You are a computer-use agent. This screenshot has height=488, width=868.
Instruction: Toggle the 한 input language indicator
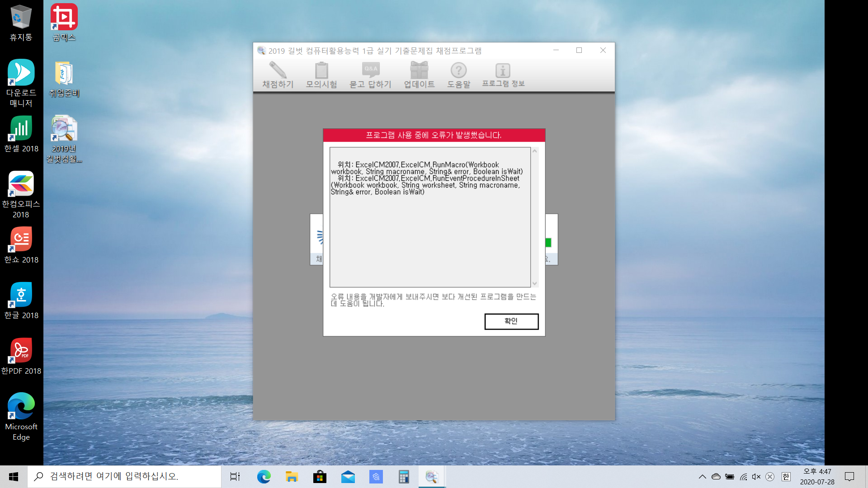point(786,477)
